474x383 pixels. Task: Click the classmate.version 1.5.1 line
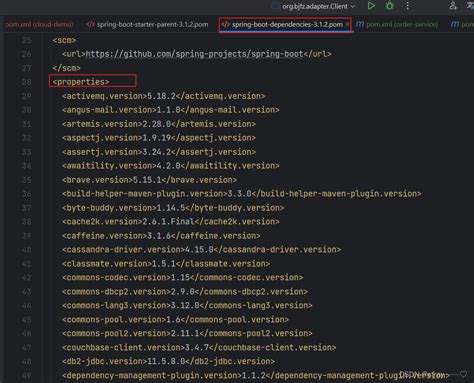[x=166, y=264]
